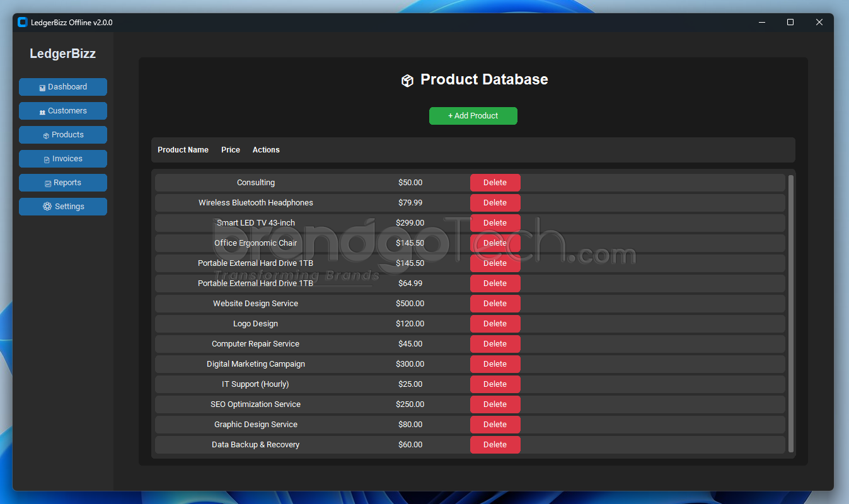Click the Reports graph icon
849x504 pixels.
coord(48,183)
